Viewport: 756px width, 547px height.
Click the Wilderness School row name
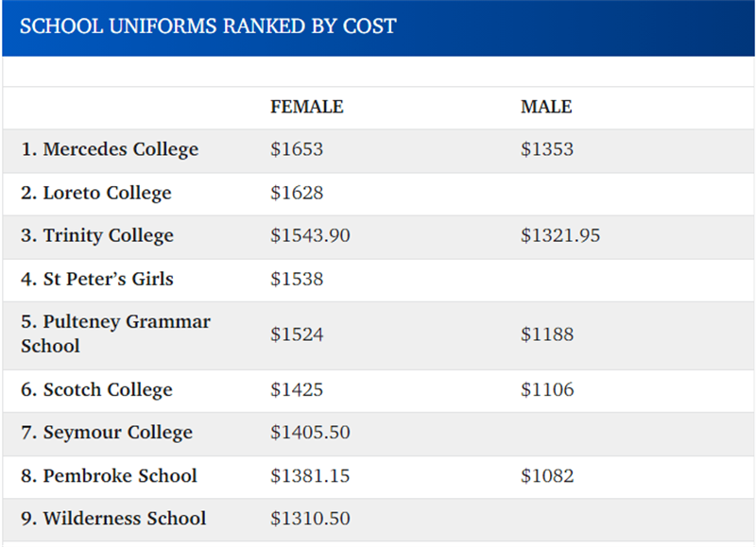click(x=113, y=519)
